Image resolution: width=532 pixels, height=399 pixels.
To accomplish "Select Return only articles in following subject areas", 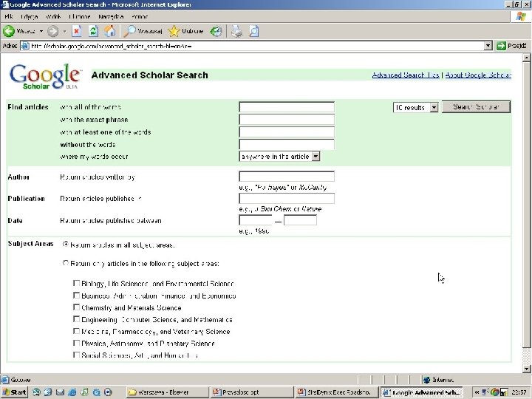I will 66,263.
